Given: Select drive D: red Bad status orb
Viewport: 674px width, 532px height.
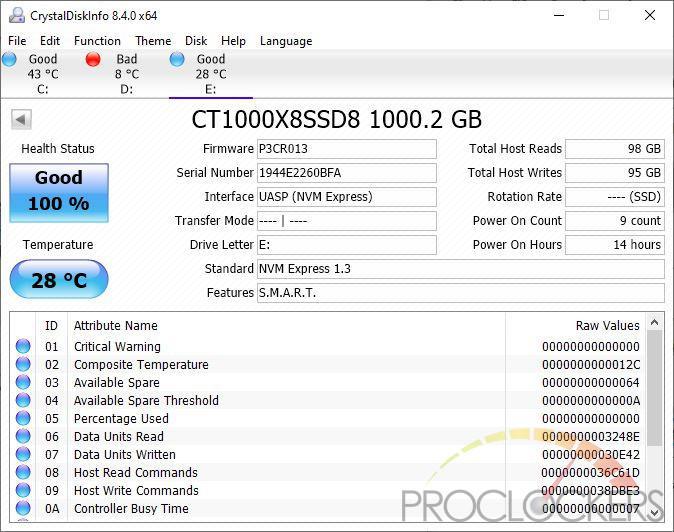Looking at the screenshot, I should click(93, 59).
